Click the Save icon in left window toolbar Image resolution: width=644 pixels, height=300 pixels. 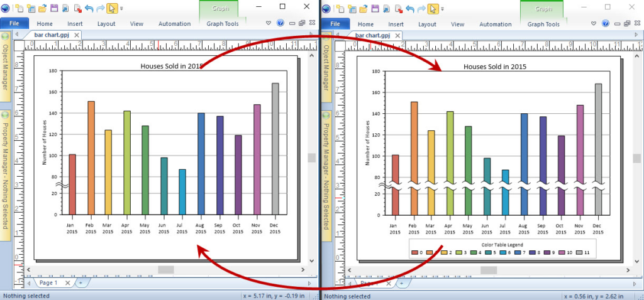click(55, 9)
